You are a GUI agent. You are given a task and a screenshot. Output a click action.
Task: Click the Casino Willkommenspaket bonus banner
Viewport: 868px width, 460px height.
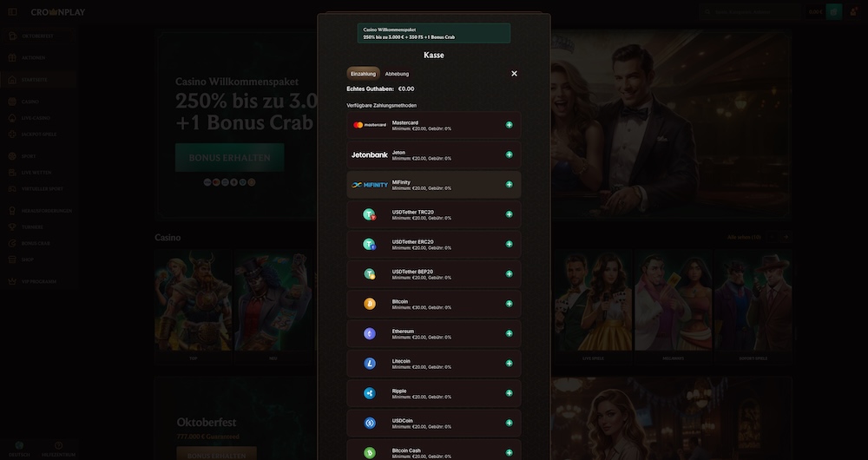tap(433, 33)
